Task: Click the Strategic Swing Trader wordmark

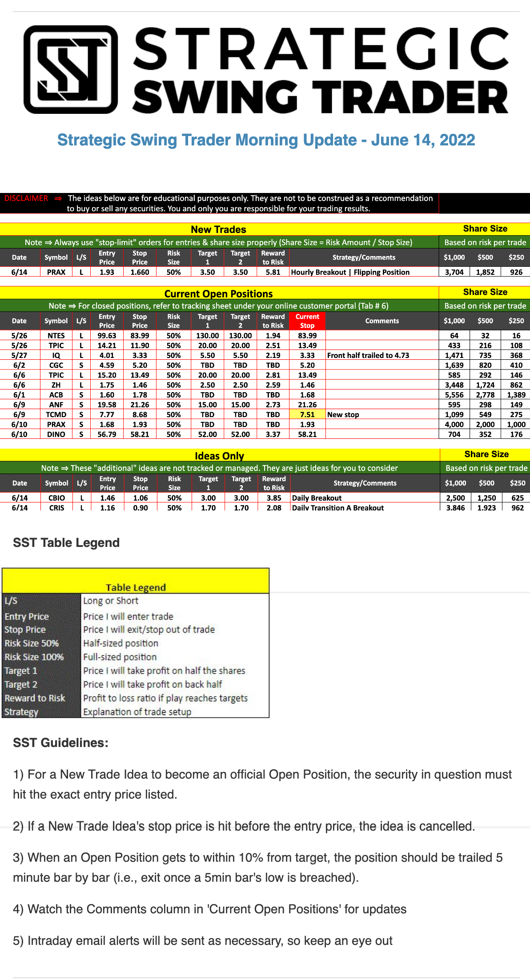Action: coord(320,70)
